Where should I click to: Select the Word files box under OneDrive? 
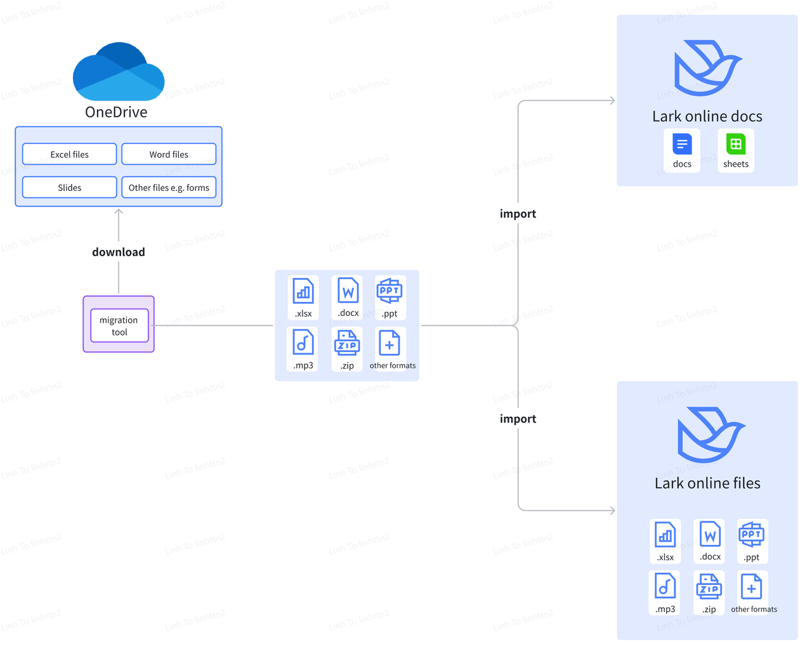[169, 154]
